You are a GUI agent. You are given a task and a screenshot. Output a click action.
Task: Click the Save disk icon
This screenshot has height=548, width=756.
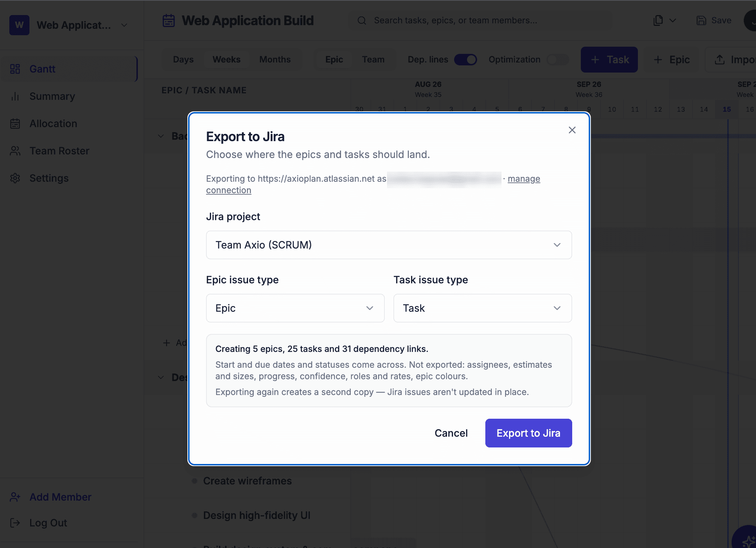click(701, 20)
